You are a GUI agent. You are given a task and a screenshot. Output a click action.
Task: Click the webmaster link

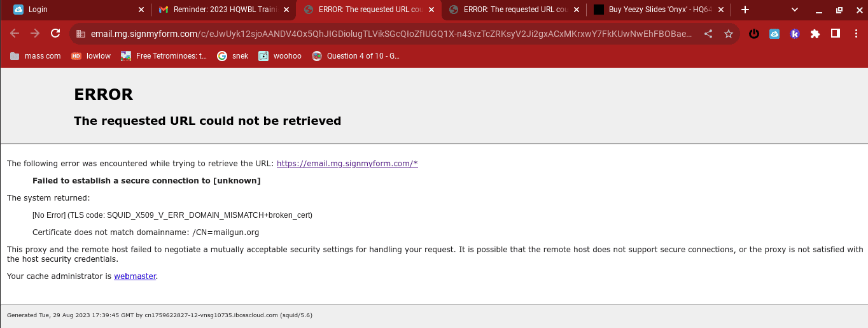[135, 276]
